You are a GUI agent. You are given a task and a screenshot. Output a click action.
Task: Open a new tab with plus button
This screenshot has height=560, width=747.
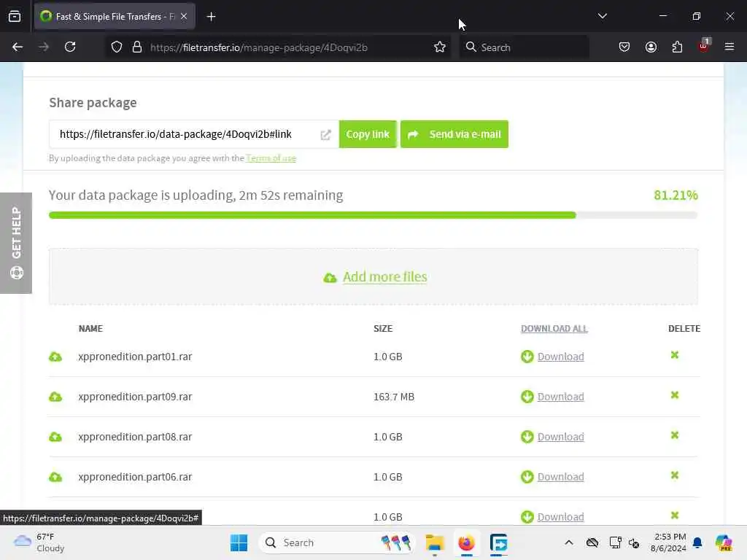click(x=211, y=17)
